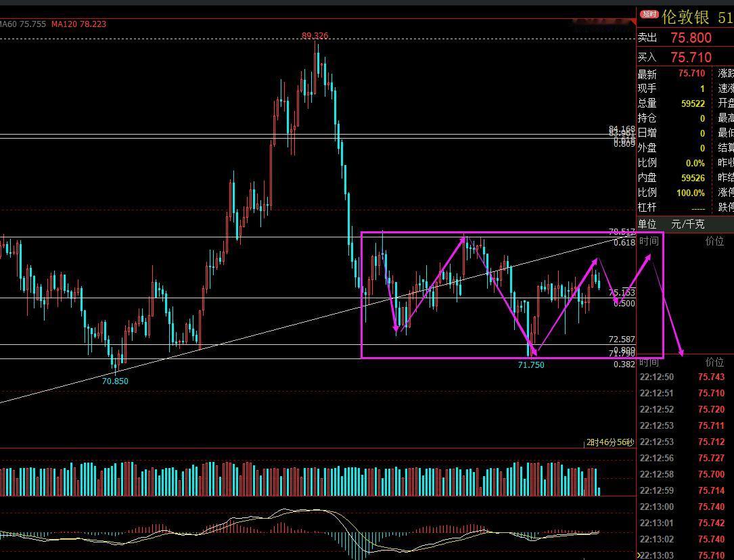The height and width of the screenshot is (560, 734).
Task: Select the tick row at 22:12:59
Action: [685, 491]
